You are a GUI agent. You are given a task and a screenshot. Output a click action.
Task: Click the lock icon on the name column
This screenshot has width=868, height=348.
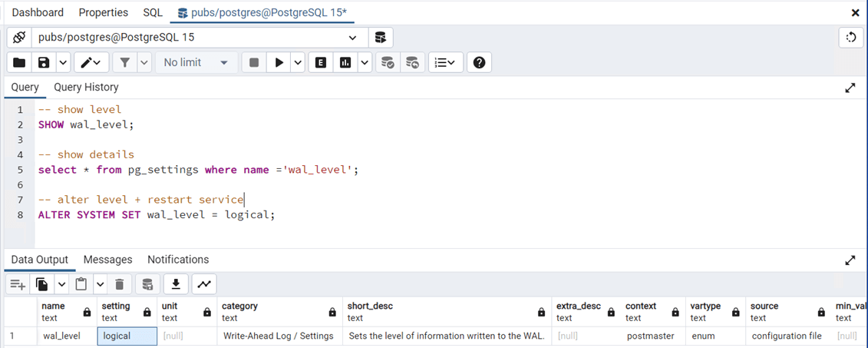point(87,313)
